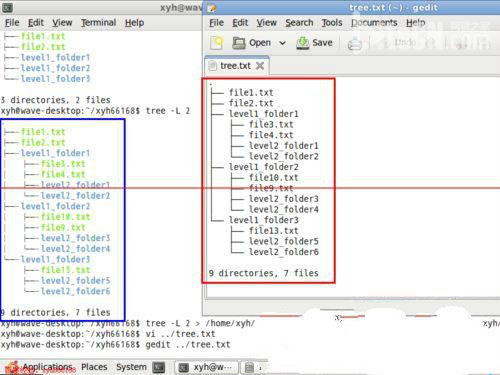
Task: Click blue level2_folder3 in terminal output
Action: (x=75, y=238)
